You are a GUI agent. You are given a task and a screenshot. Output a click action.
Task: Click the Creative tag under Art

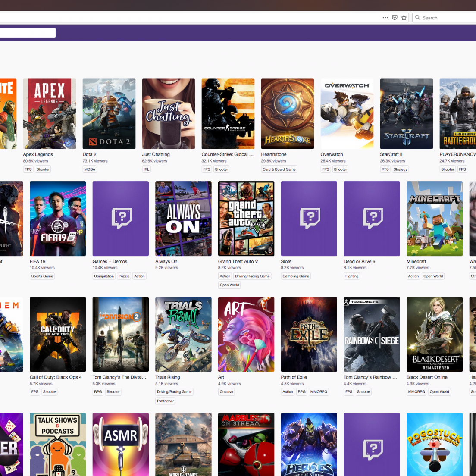226,392
